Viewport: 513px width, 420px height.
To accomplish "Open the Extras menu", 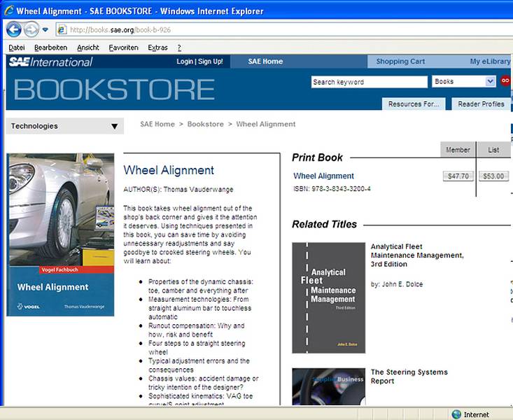I will tap(157, 48).
